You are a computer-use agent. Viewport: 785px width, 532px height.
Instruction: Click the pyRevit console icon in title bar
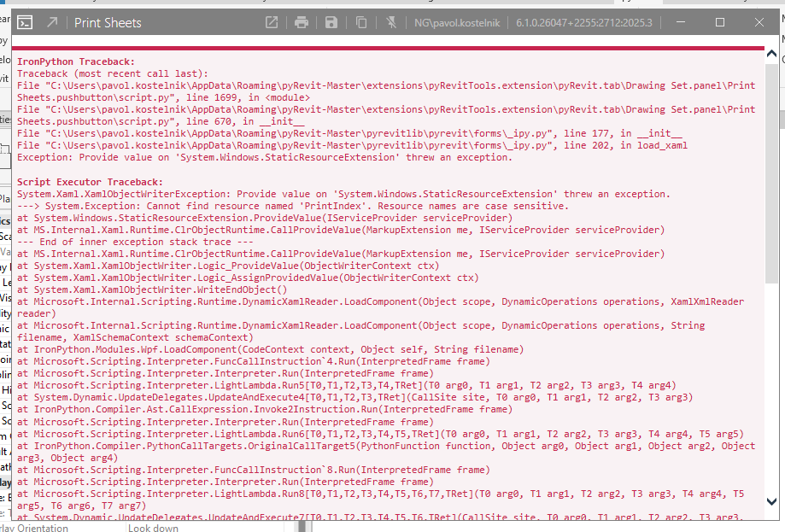click(26, 22)
